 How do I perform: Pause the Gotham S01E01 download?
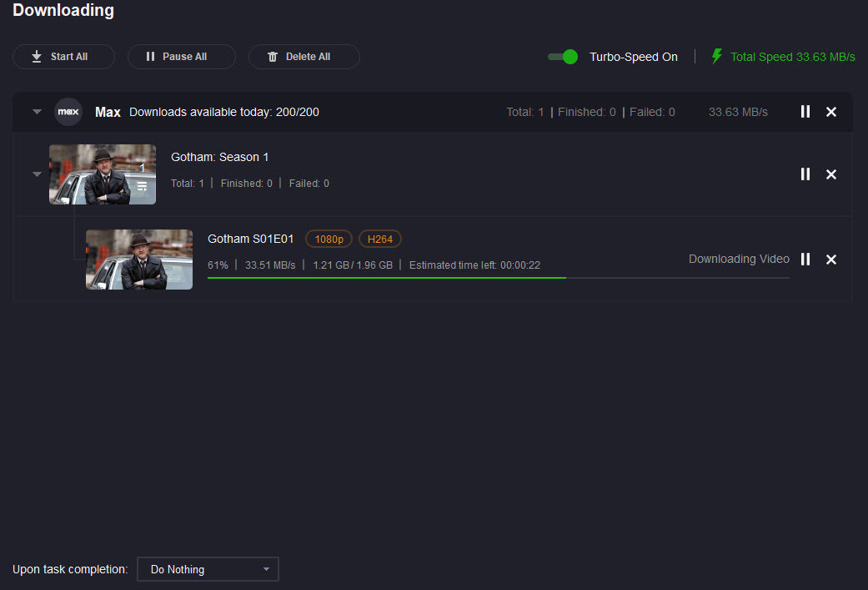click(x=805, y=260)
